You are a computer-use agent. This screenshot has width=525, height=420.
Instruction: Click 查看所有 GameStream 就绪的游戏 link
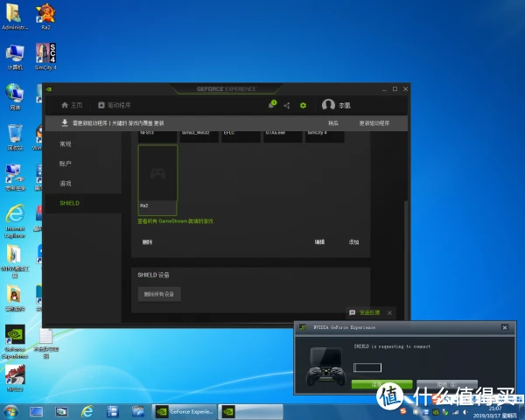[x=175, y=221]
